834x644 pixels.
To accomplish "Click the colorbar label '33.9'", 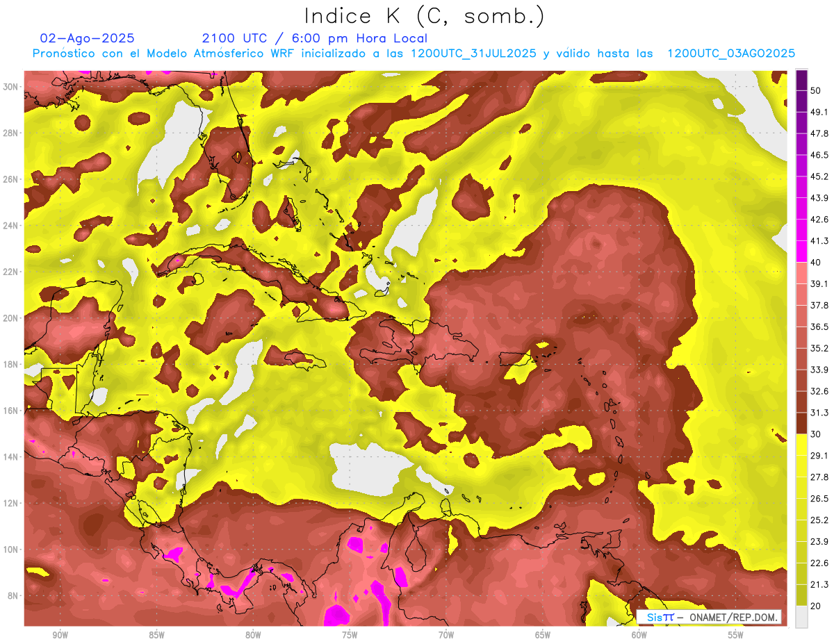I will coord(819,370).
